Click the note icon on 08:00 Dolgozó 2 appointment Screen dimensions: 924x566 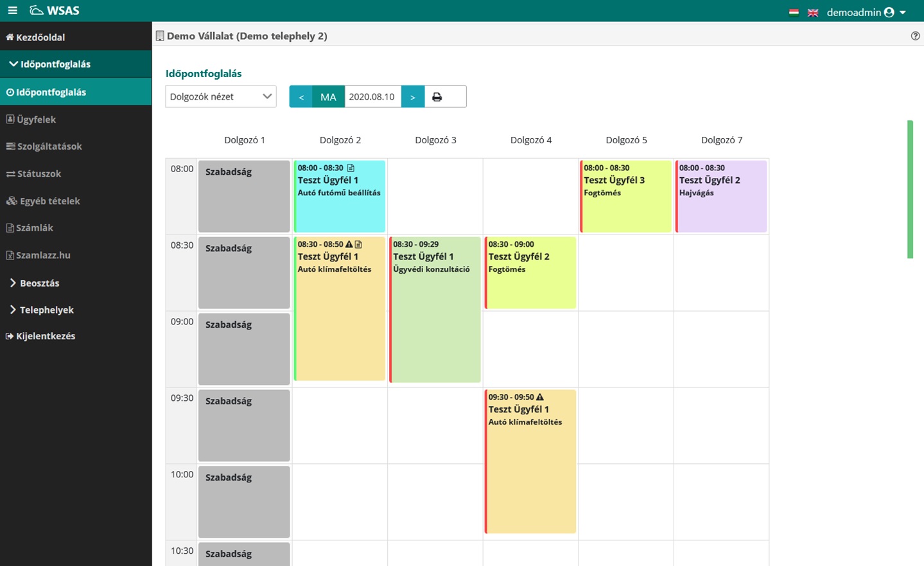(x=351, y=168)
